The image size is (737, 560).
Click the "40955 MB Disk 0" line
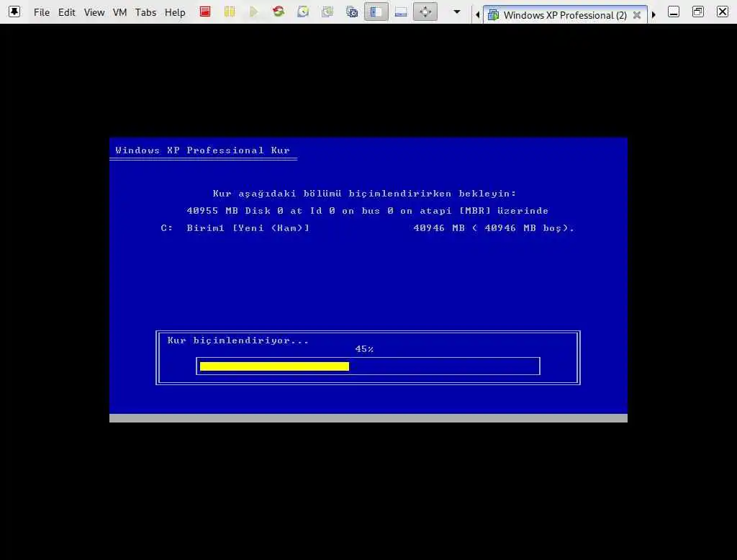point(368,211)
